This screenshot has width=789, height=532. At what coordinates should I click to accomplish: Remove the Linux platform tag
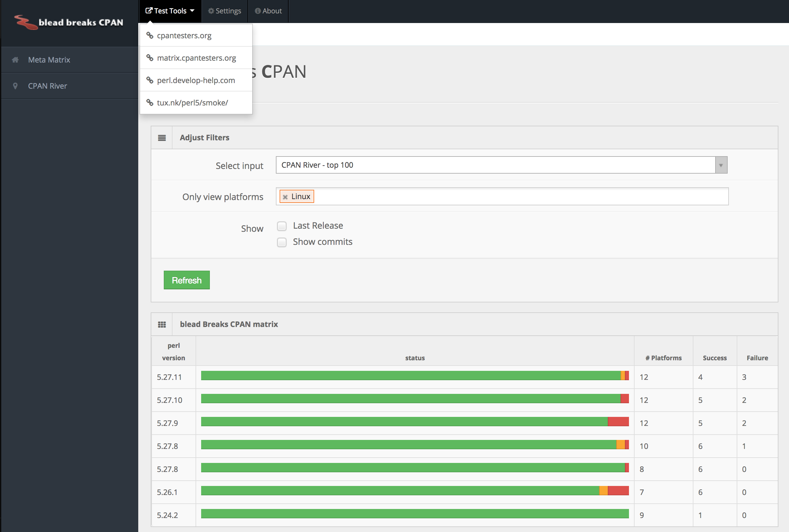[x=285, y=197]
